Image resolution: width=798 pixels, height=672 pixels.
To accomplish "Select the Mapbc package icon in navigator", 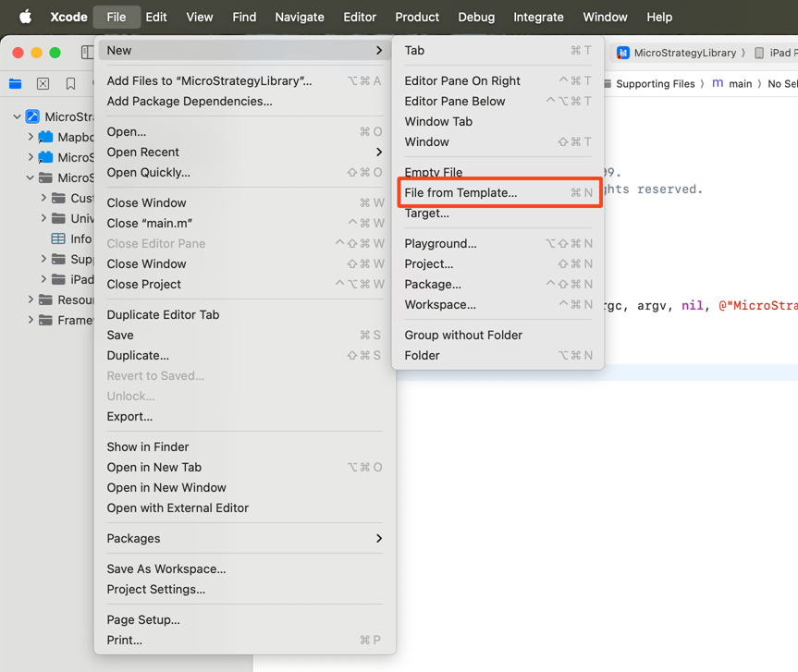I will 46,137.
